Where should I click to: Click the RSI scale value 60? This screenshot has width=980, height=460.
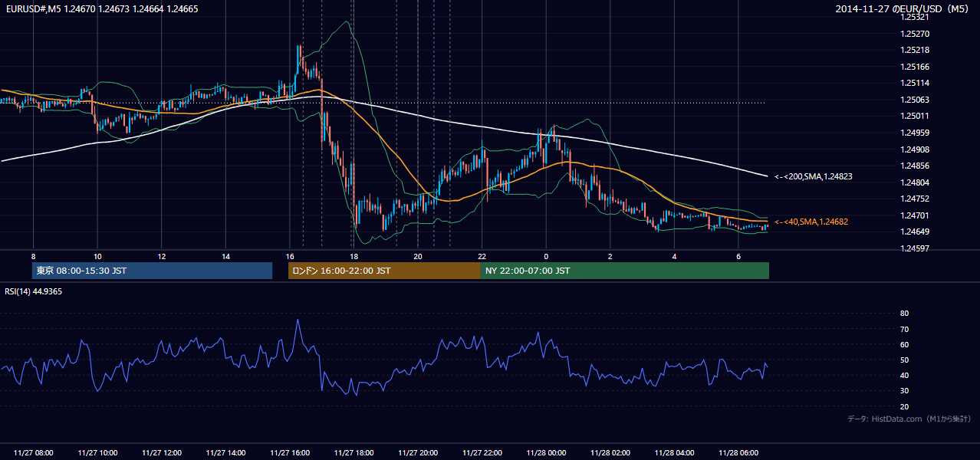(905, 344)
